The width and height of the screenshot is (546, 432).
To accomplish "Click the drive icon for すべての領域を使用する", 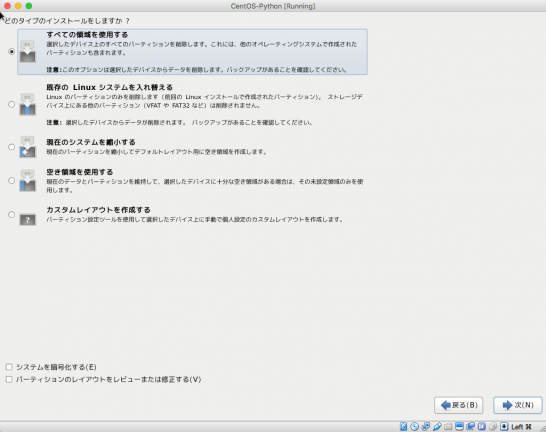I will pyautogui.click(x=28, y=52).
